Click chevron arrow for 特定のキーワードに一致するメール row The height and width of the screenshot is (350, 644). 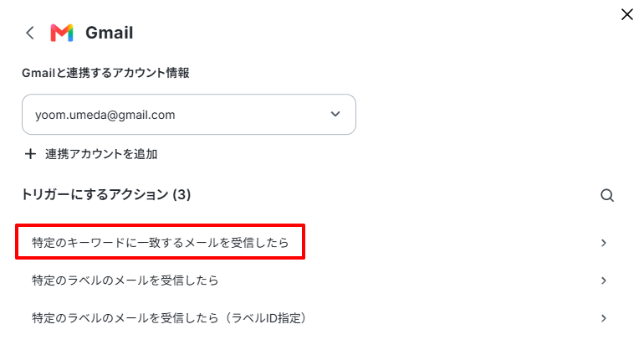point(604,243)
